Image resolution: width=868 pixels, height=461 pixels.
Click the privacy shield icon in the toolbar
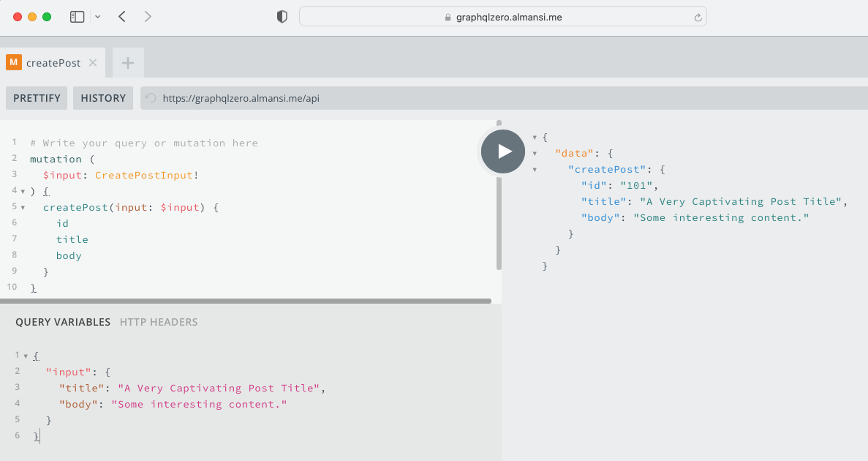pyautogui.click(x=281, y=16)
